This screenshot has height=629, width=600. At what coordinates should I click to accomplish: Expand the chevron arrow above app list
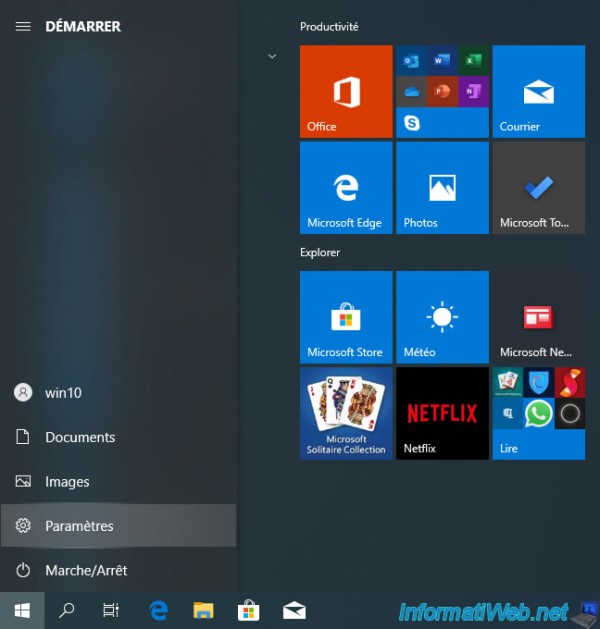tap(272, 56)
